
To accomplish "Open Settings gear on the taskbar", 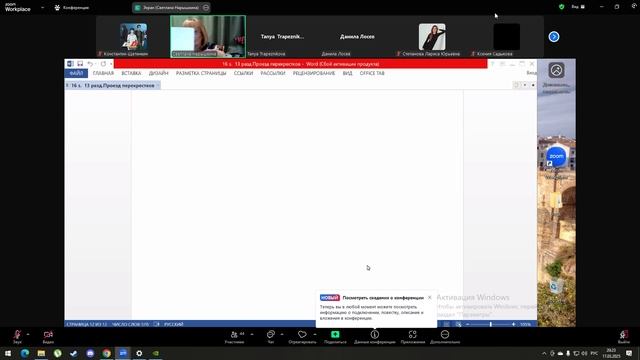I will coord(139,353).
